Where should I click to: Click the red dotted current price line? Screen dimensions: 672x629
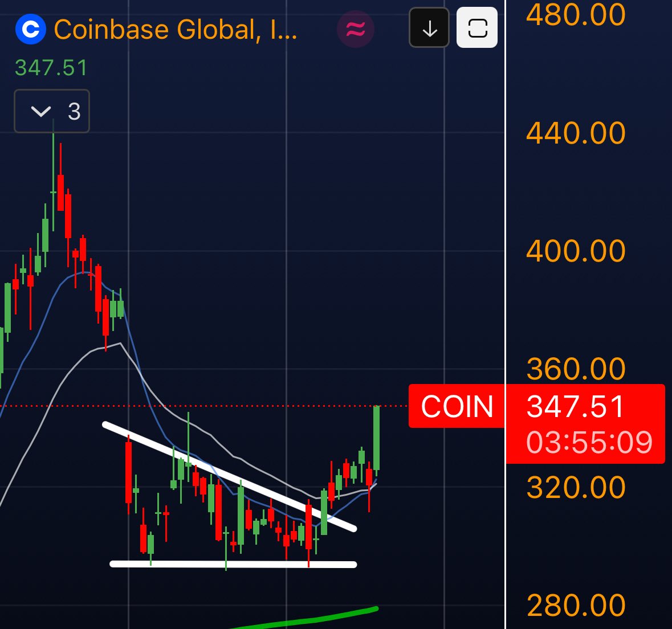[204, 405]
